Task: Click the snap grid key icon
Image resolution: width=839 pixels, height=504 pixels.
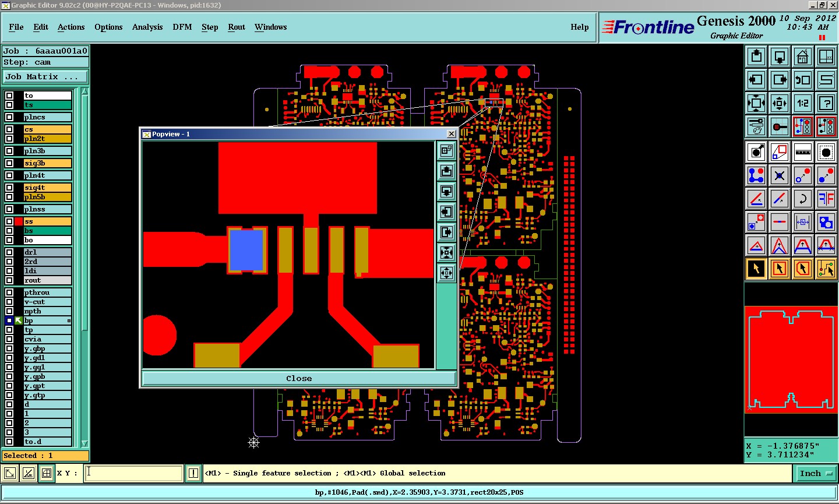Action: point(780,126)
